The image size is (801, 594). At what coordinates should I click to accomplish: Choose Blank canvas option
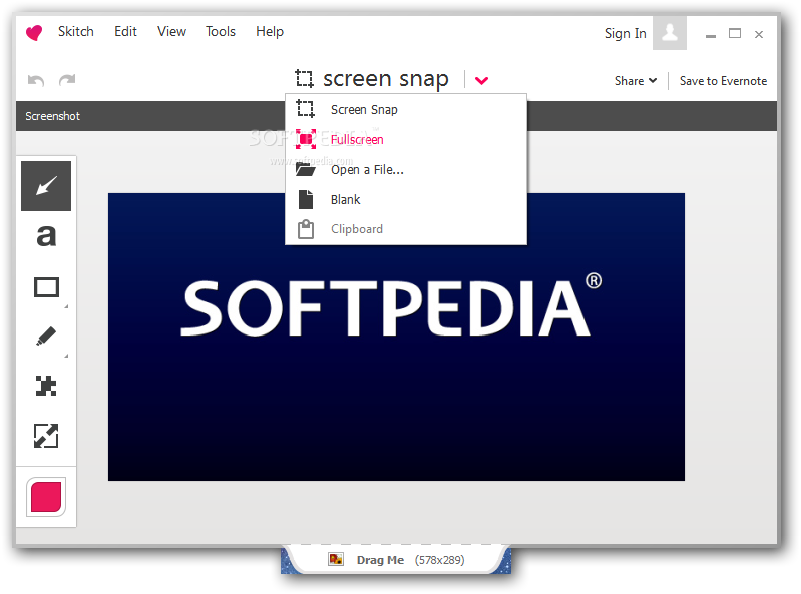tap(406, 199)
